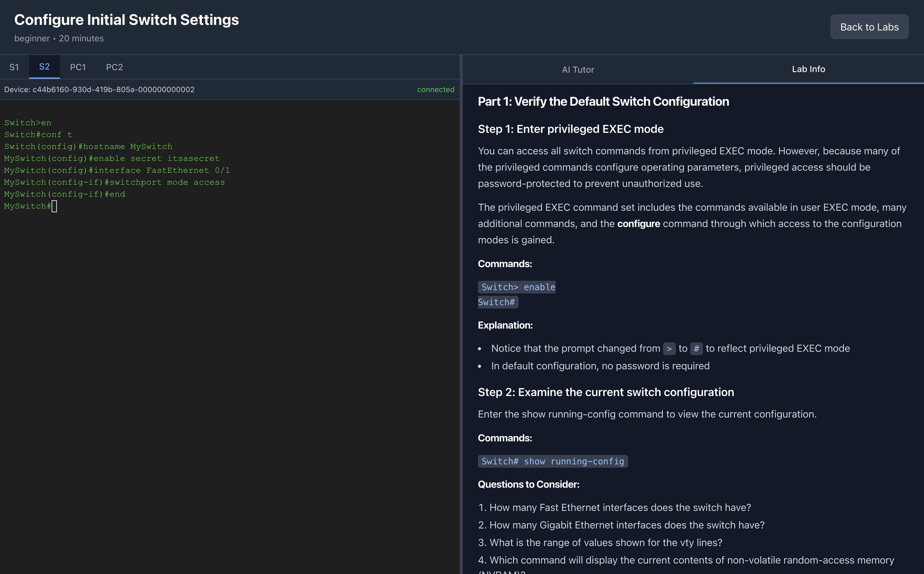This screenshot has height=574, width=924.
Task: Open the PC1 terminal tab
Action: [x=78, y=67]
